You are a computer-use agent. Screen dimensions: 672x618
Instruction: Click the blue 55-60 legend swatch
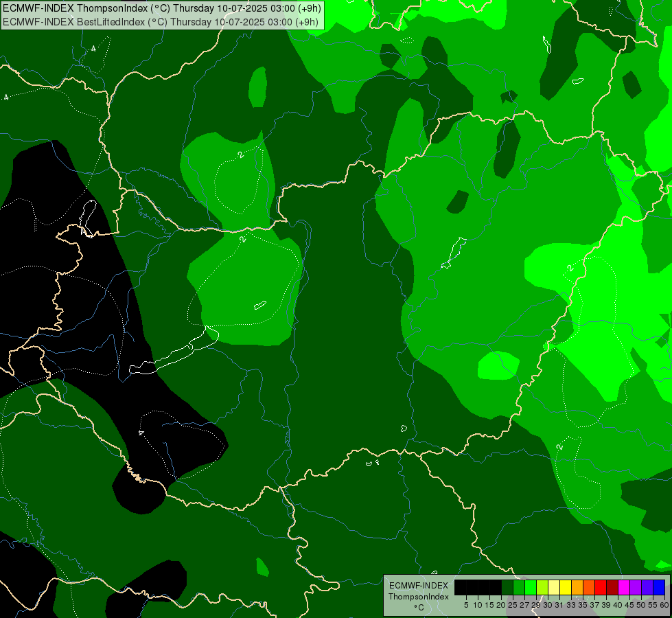tap(659, 587)
